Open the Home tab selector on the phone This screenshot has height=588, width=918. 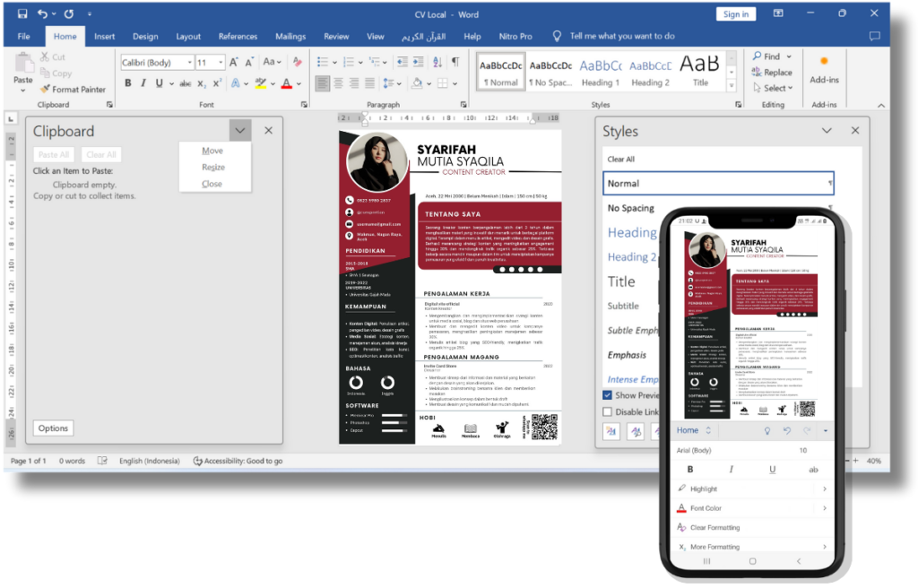(x=694, y=430)
